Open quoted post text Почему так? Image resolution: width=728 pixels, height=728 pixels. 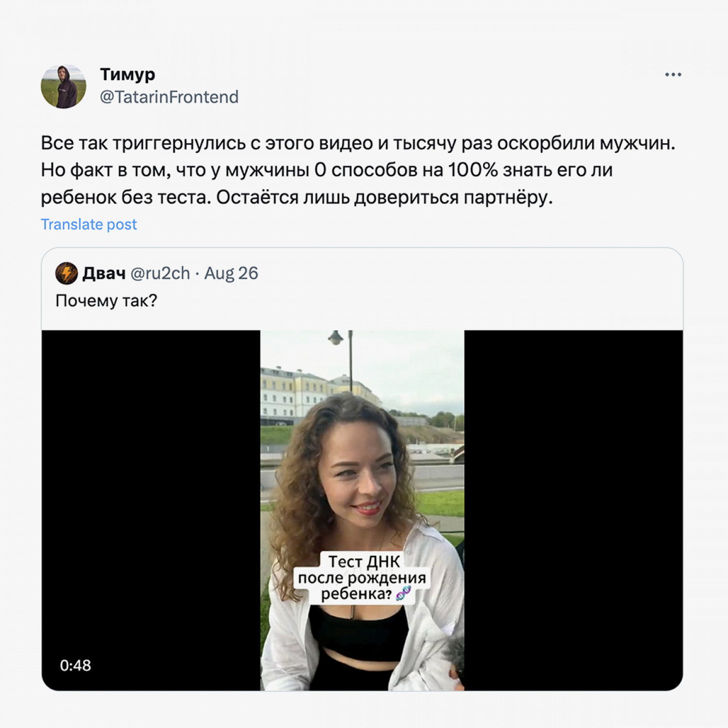(106, 301)
